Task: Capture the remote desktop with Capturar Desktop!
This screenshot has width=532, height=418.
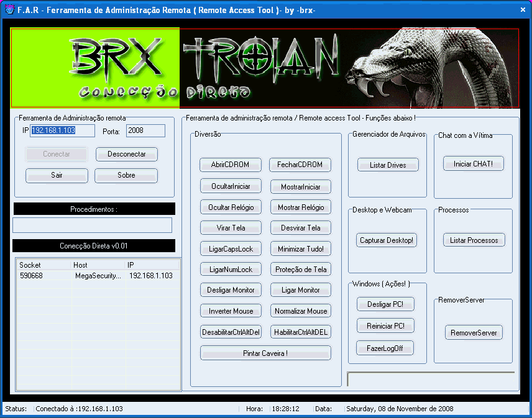Action: click(x=386, y=239)
